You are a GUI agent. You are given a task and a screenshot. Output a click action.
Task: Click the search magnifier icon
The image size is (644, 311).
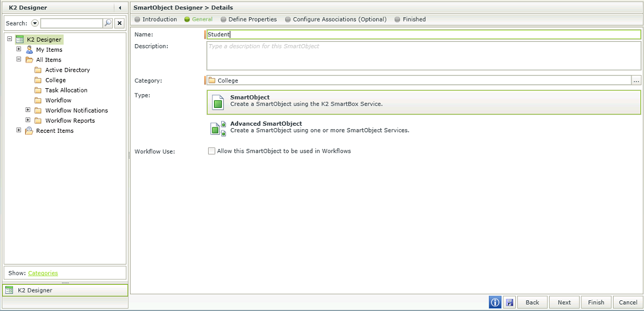click(107, 23)
